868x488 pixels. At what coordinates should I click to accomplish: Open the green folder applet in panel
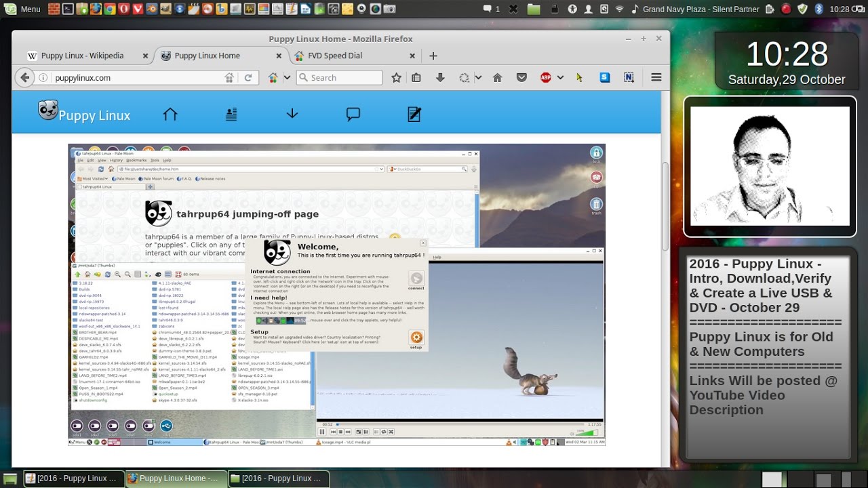tap(534, 9)
